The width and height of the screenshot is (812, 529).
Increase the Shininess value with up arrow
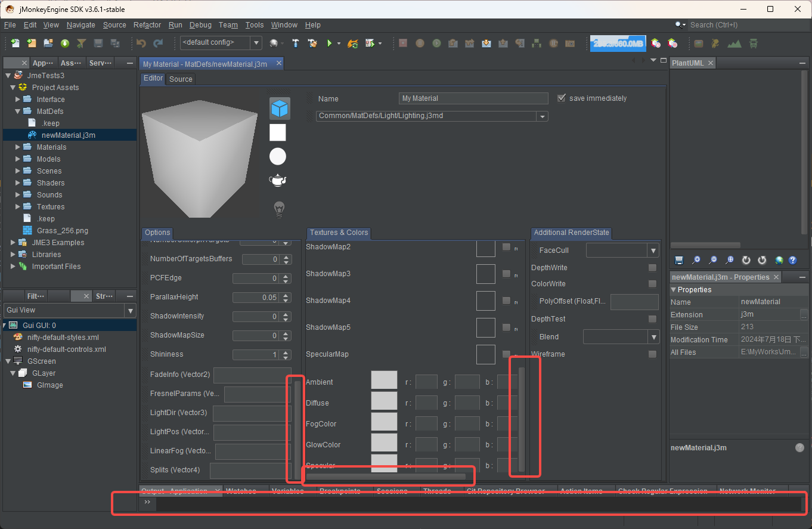click(287, 352)
